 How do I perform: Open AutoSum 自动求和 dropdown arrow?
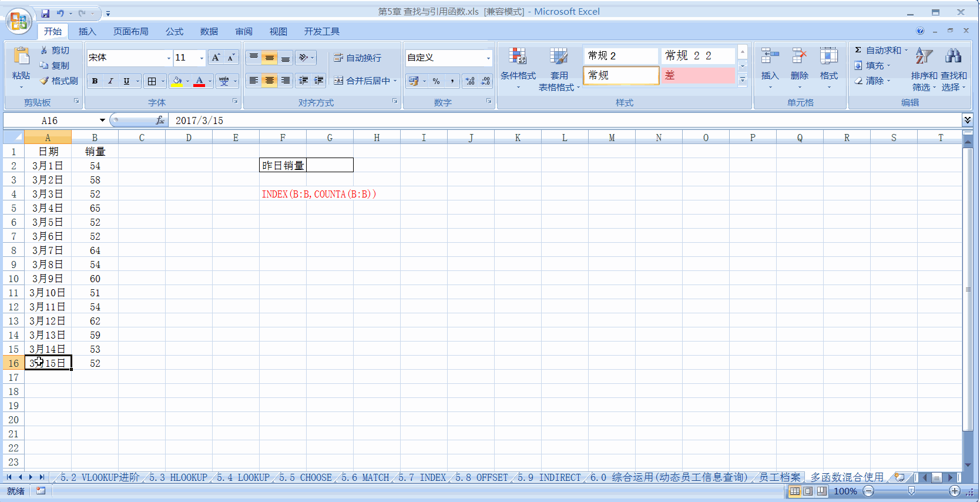click(906, 51)
